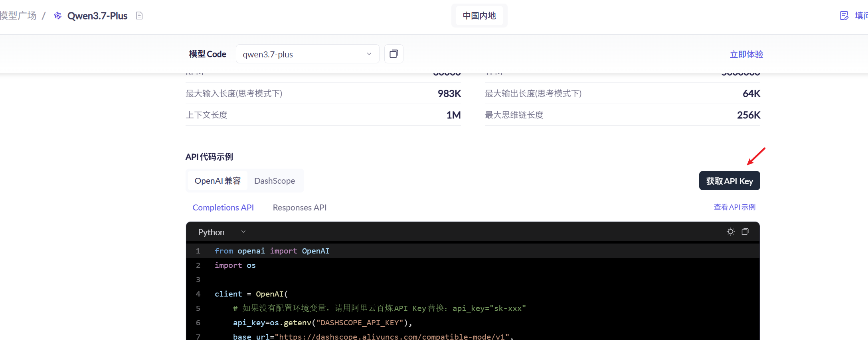Copy the Python code sample with copy icon

click(x=745, y=232)
